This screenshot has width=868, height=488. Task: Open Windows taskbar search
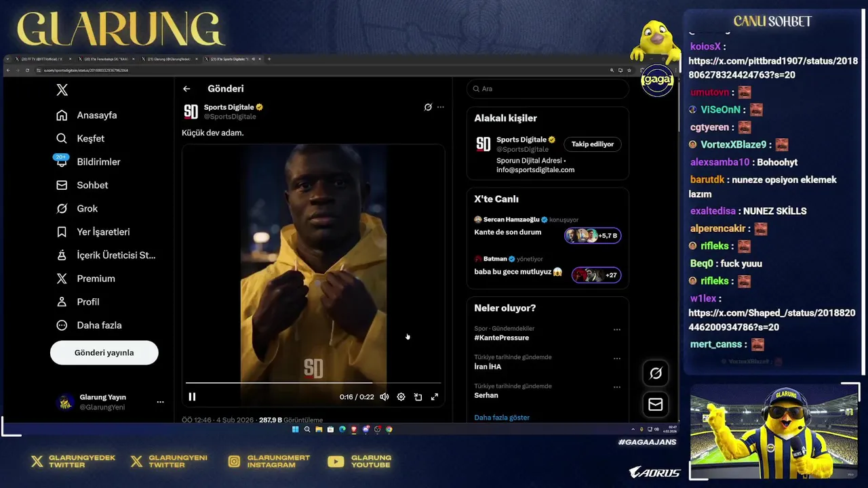tap(307, 429)
